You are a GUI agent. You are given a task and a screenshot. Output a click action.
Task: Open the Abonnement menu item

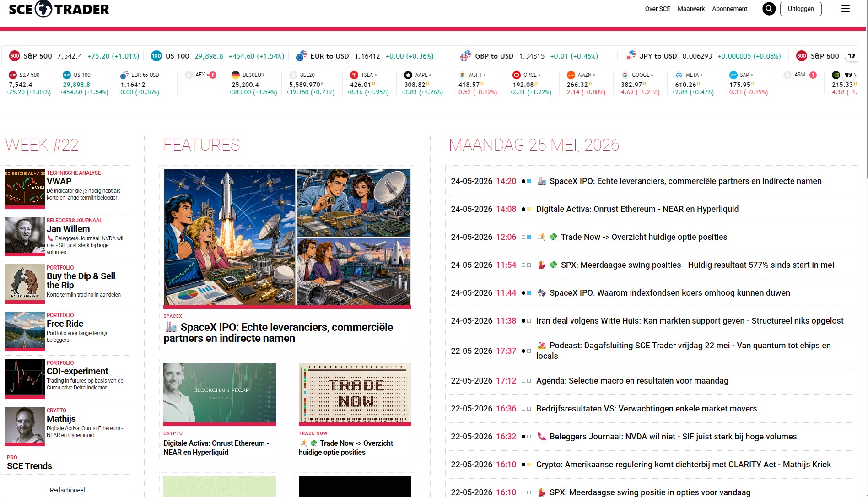point(729,9)
